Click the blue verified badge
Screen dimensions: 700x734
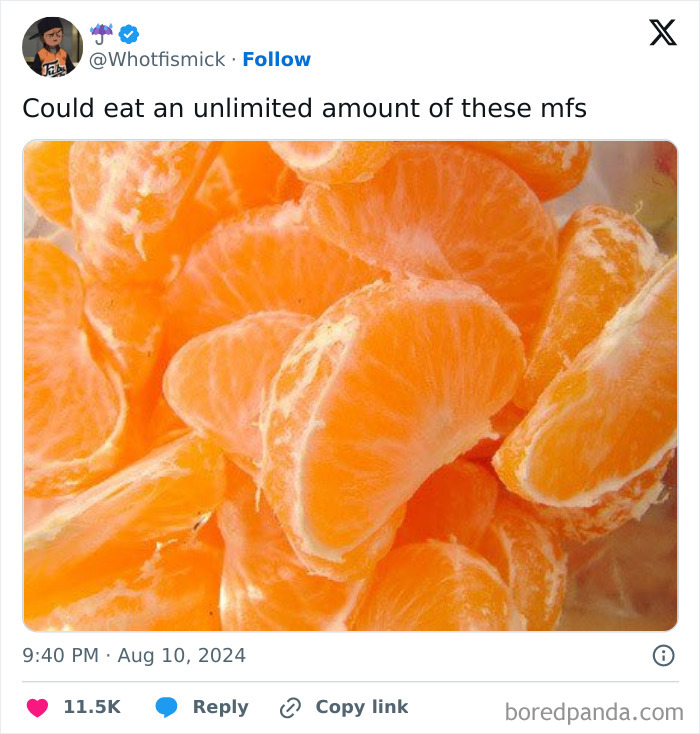click(x=130, y=34)
